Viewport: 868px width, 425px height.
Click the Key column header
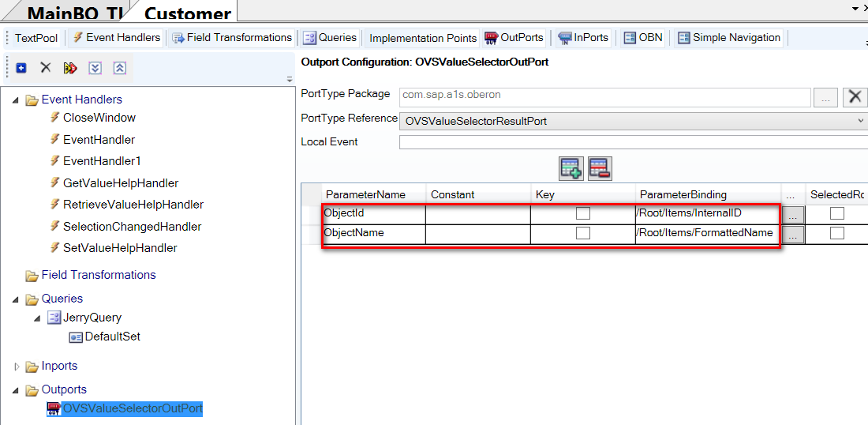(x=583, y=194)
